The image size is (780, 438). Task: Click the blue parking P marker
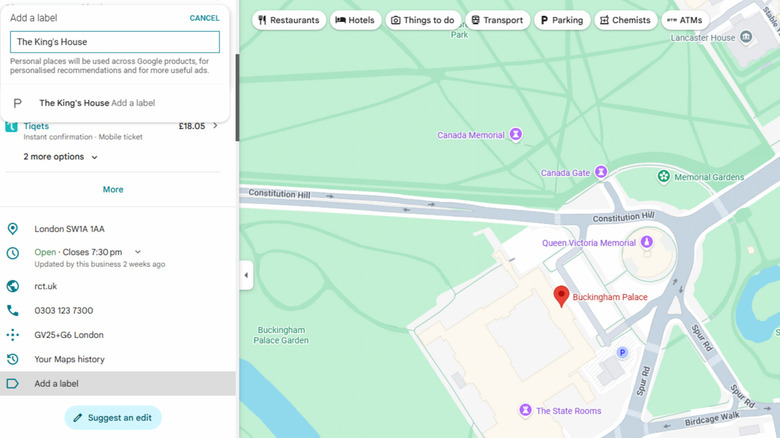pyautogui.click(x=622, y=353)
